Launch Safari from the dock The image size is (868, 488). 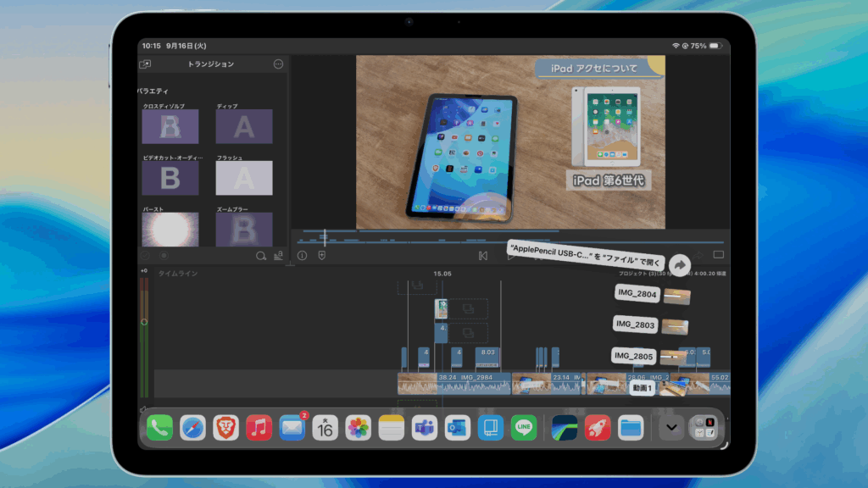click(192, 428)
